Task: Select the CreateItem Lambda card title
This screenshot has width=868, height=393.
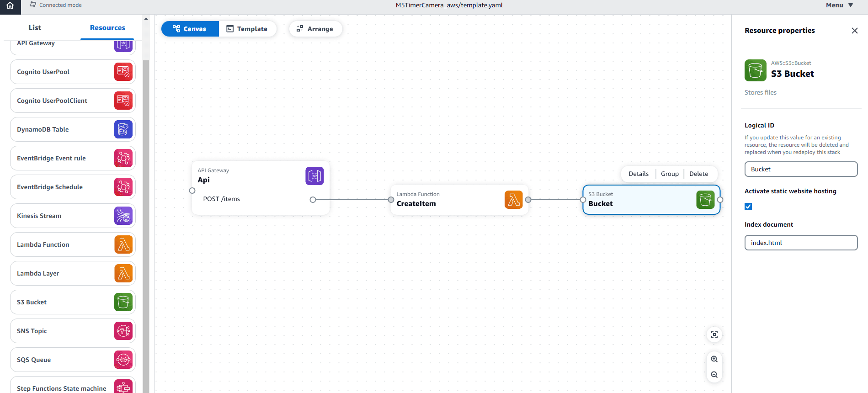Action: click(416, 204)
